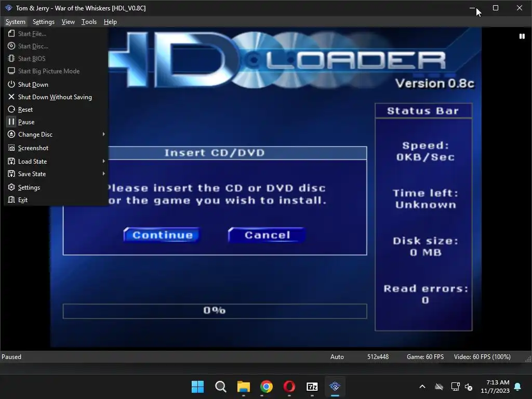Open the View menu

pos(68,22)
